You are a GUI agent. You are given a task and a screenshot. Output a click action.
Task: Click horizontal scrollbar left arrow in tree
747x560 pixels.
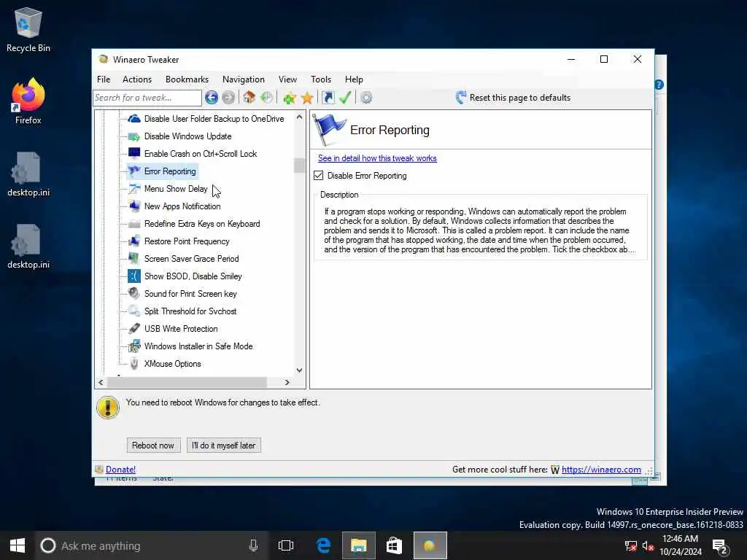tap(101, 382)
